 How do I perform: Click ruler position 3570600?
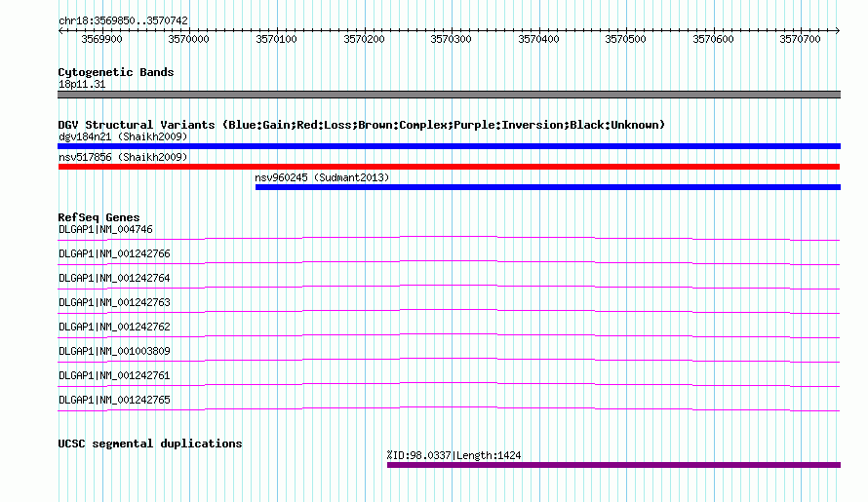(x=713, y=39)
